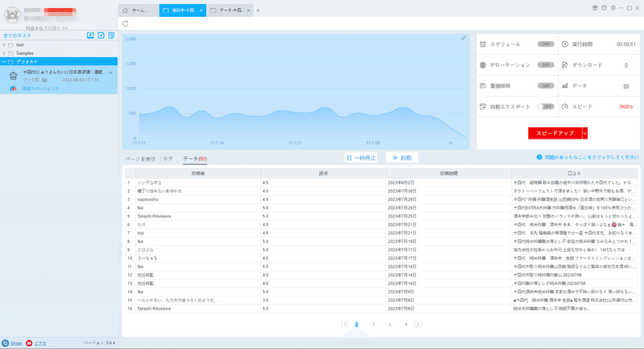Click the batch select icon beside 全てのタスク
This screenshot has width=644, height=349.
(111, 35)
